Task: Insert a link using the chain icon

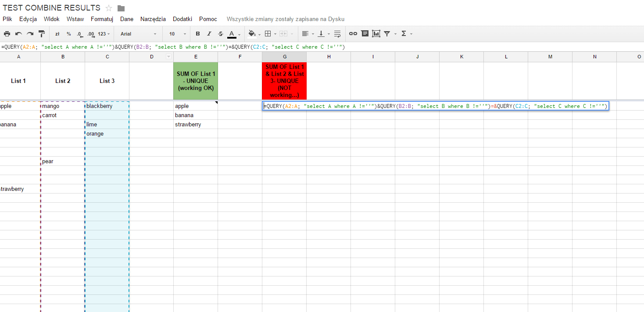Action: [353, 34]
